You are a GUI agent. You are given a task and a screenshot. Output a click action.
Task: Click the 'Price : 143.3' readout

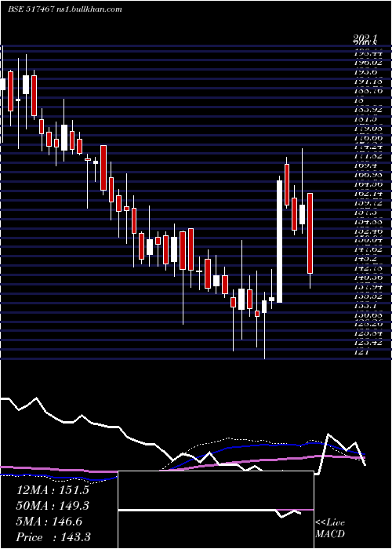53,537
